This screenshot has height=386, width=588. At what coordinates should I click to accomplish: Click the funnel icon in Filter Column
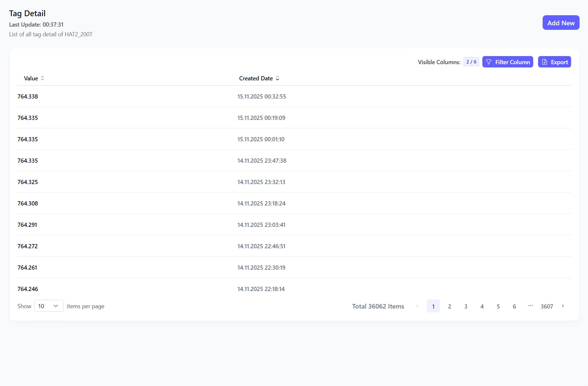point(489,62)
